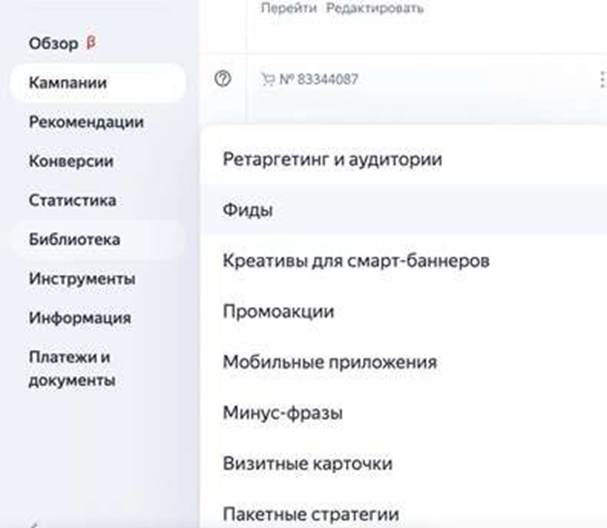Open Креативы для смарт-баннеров
607x528 pixels.
tap(356, 261)
